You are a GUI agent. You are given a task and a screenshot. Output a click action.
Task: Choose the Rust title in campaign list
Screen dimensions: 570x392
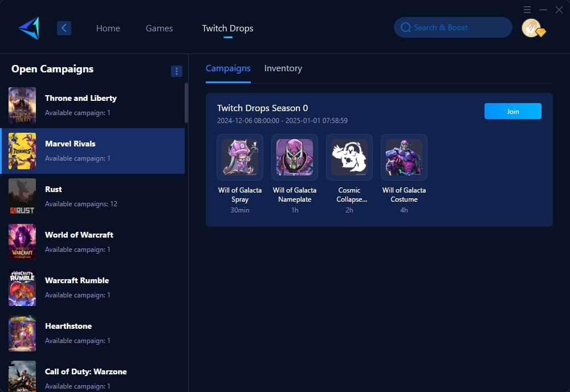point(54,189)
